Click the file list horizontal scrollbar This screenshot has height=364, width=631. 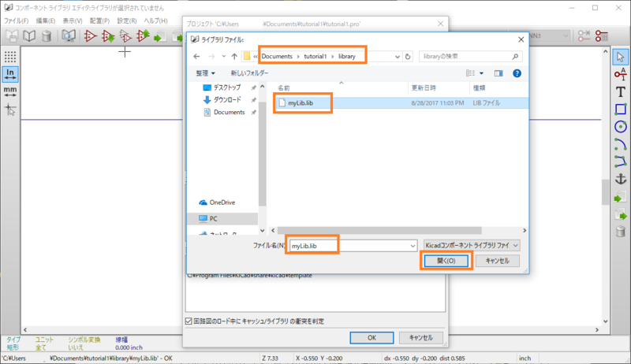pyautogui.click(x=379, y=230)
